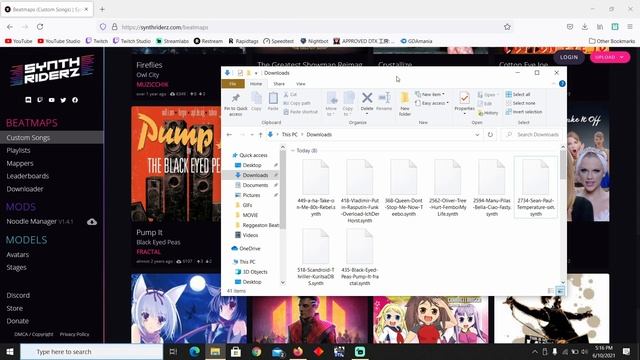Image resolution: width=640 pixels, height=360 pixels.
Task: Expand the address bar history dropdown
Action: [x=477, y=135]
